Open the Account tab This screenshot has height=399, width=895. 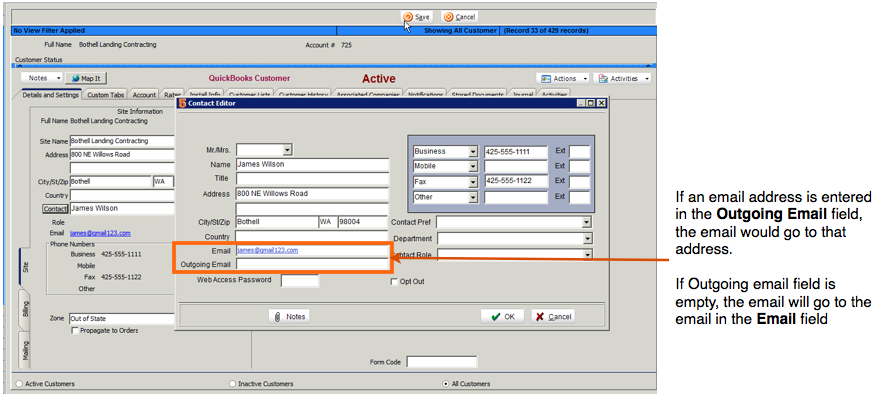tap(144, 95)
